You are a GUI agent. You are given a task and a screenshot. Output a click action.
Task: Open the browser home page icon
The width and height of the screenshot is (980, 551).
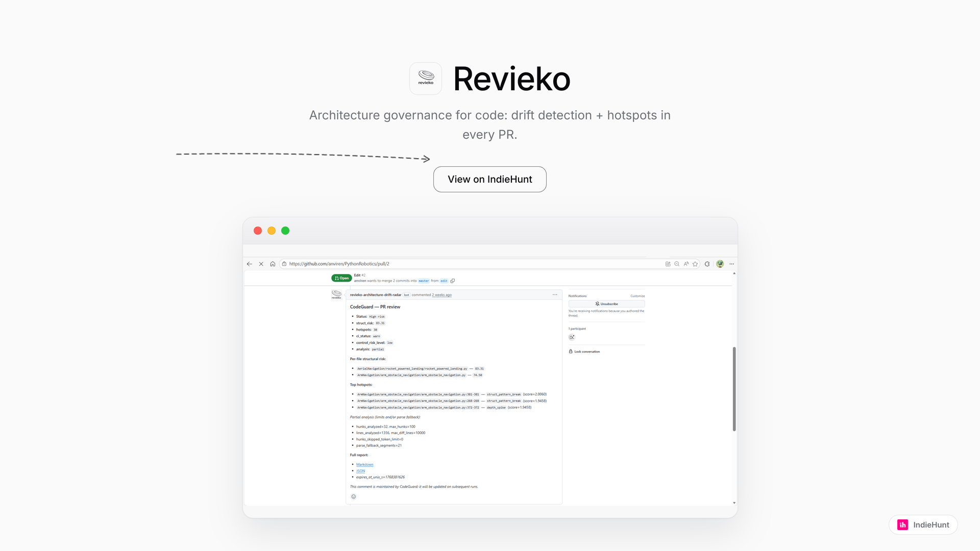click(x=273, y=264)
